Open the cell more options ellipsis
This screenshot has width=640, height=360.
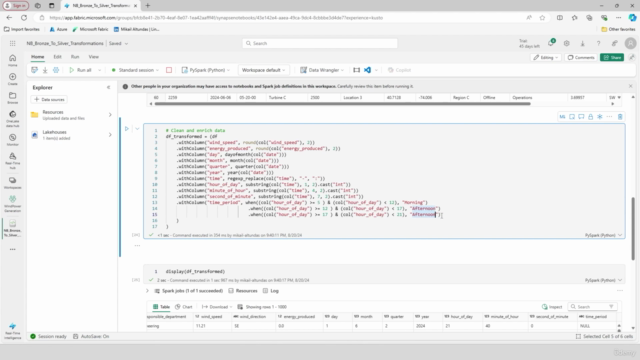tap(609, 117)
